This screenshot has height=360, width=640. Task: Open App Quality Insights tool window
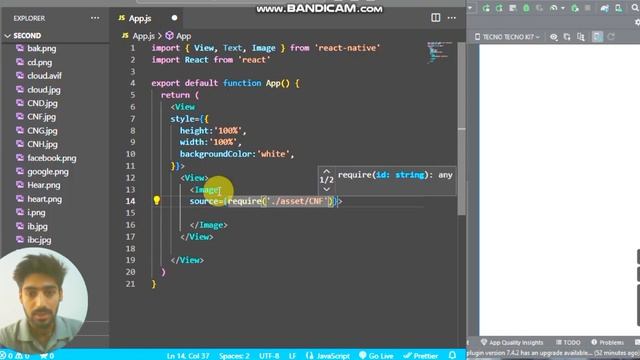512,342
